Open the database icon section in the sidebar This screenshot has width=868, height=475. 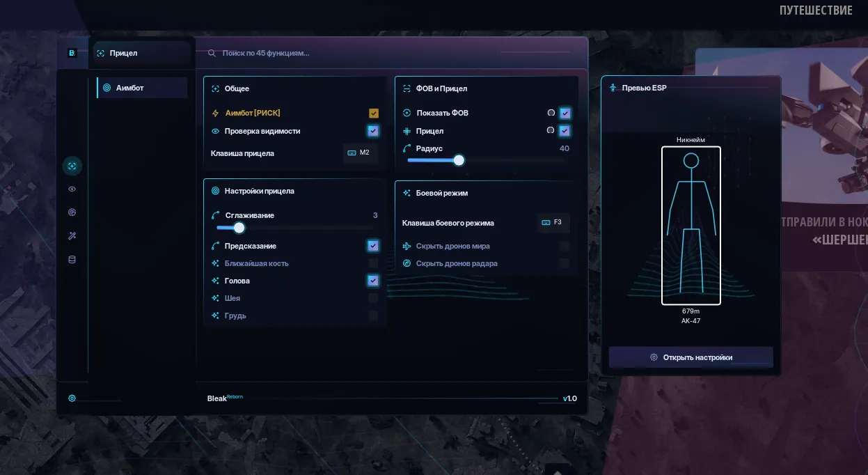[x=72, y=260]
